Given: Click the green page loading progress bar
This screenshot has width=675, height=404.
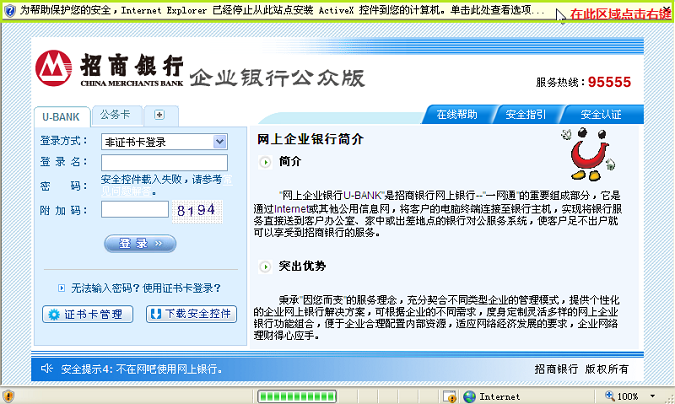Looking at the screenshot, I should pos(297,397).
